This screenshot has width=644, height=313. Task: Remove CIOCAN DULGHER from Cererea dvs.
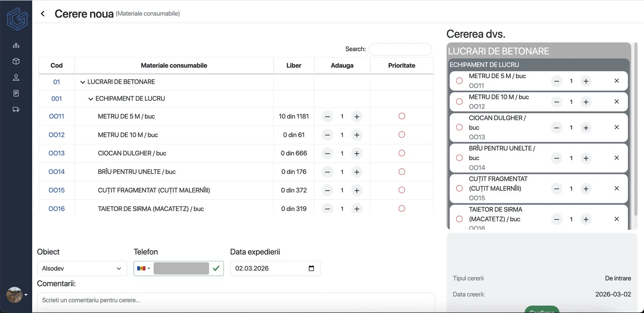click(617, 127)
